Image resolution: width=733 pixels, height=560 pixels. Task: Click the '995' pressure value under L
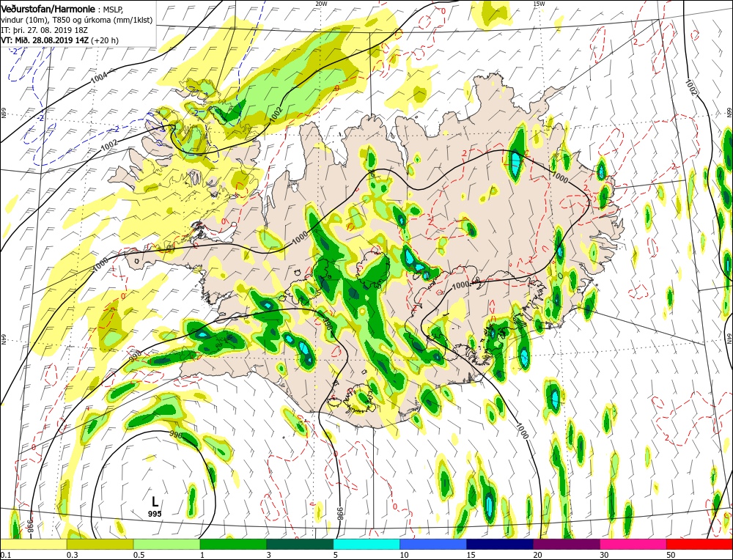[x=155, y=514]
